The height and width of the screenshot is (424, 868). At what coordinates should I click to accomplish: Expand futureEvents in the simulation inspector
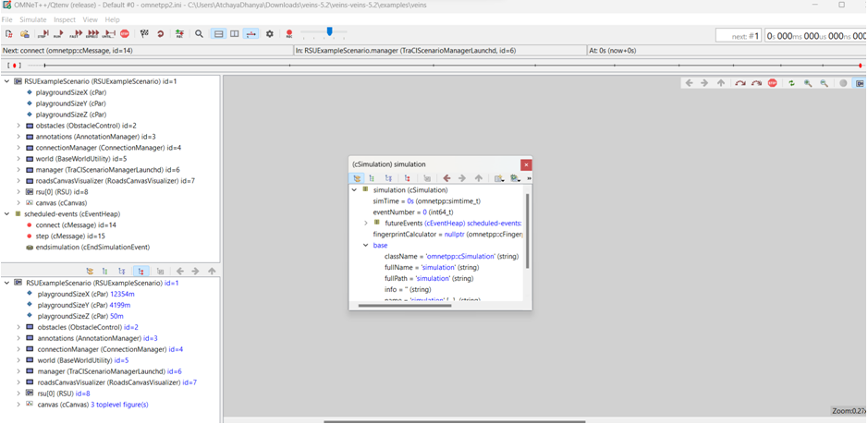(x=366, y=224)
